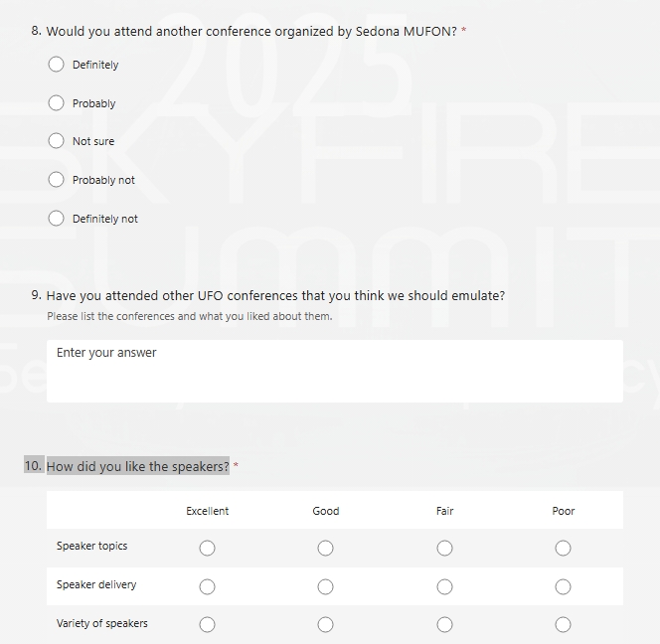This screenshot has height=644, width=660.
Task: Mark Speaker delivery as Good
Action: tap(325, 586)
